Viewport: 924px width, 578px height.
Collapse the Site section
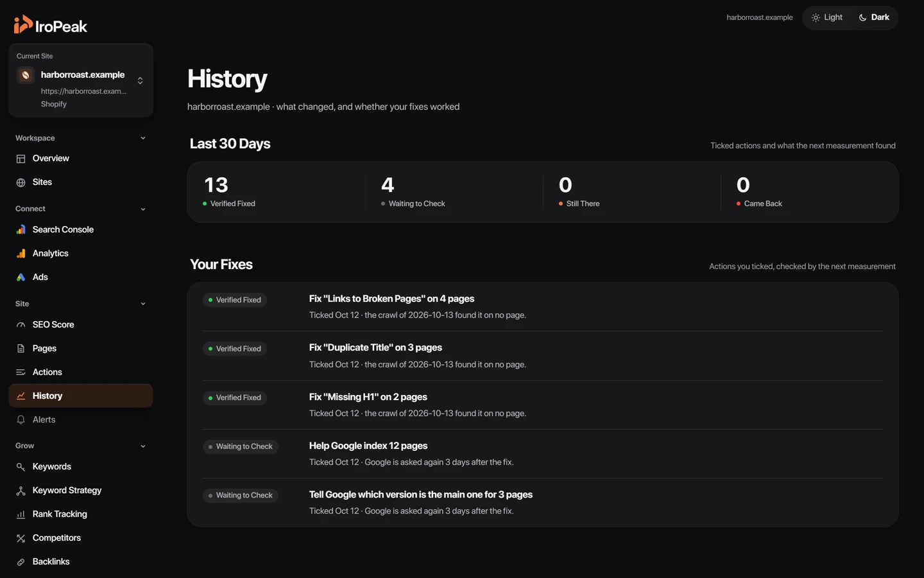143,304
